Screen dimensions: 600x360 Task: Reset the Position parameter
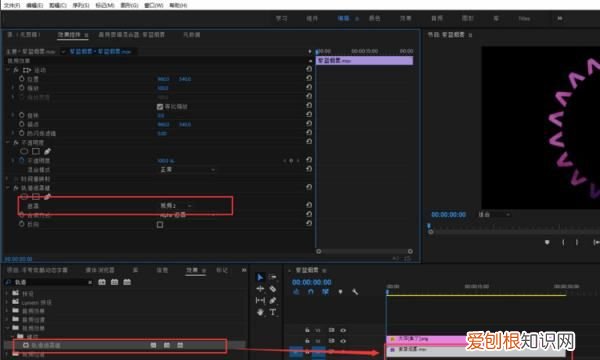[309, 78]
